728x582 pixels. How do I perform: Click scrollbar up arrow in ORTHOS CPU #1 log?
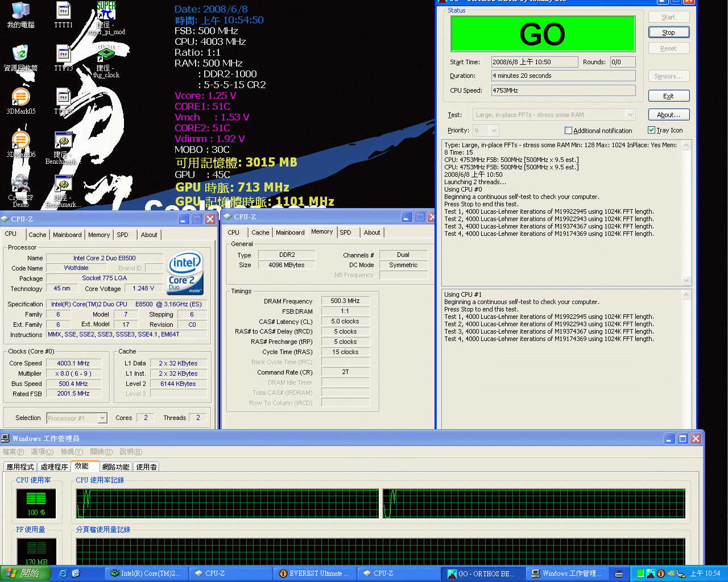[x=686, y=295]
